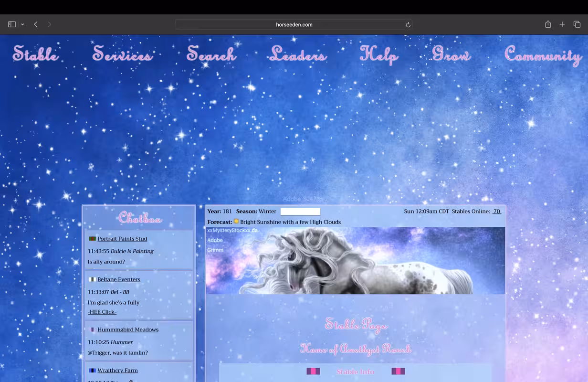This screenshot has width=588, height=382.
Task: Select the Stable Page heading
Action: click(356, 325)
